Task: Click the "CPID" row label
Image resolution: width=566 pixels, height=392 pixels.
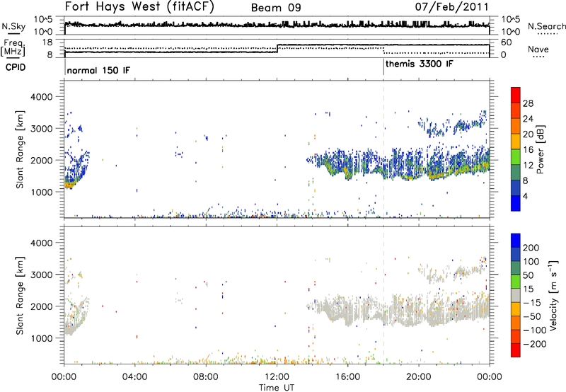Action: coord(16,67)
